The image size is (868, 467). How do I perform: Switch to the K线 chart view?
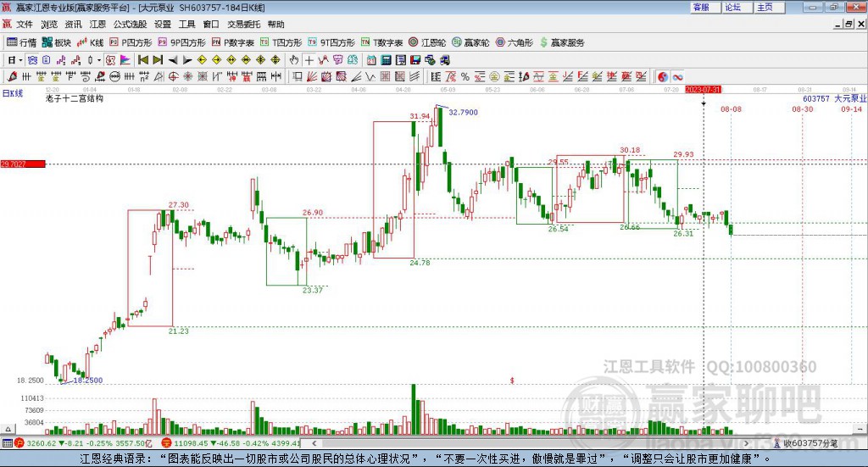click(90, 42)
